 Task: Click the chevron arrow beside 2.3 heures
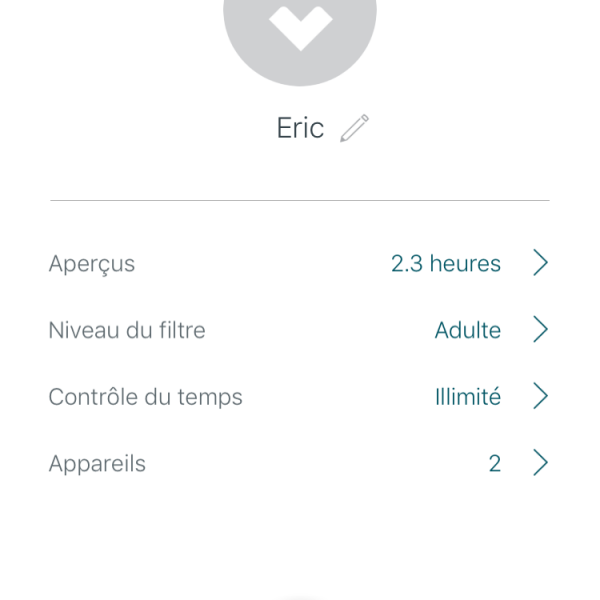point(540,263)
